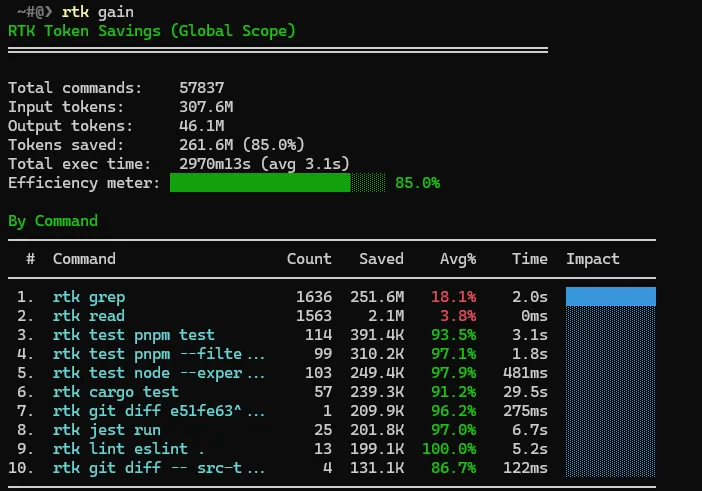
Task: Click the 'Impact' column header
Action: tap(593, 259)
